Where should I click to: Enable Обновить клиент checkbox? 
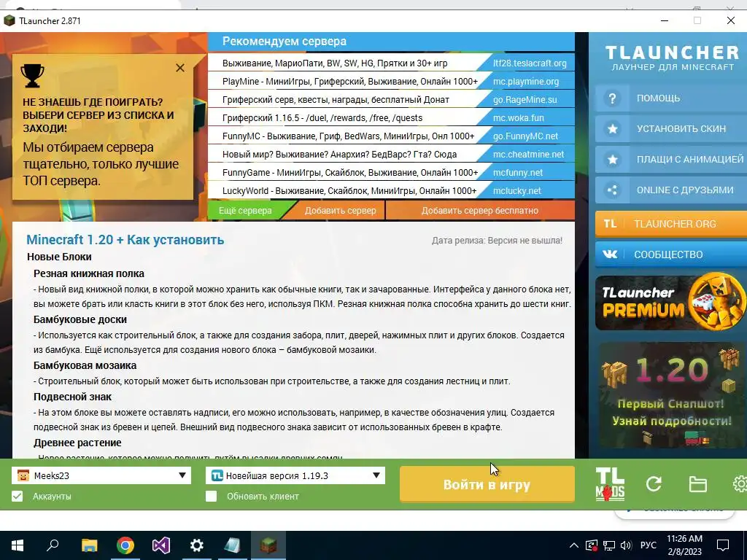click(211, 496)
